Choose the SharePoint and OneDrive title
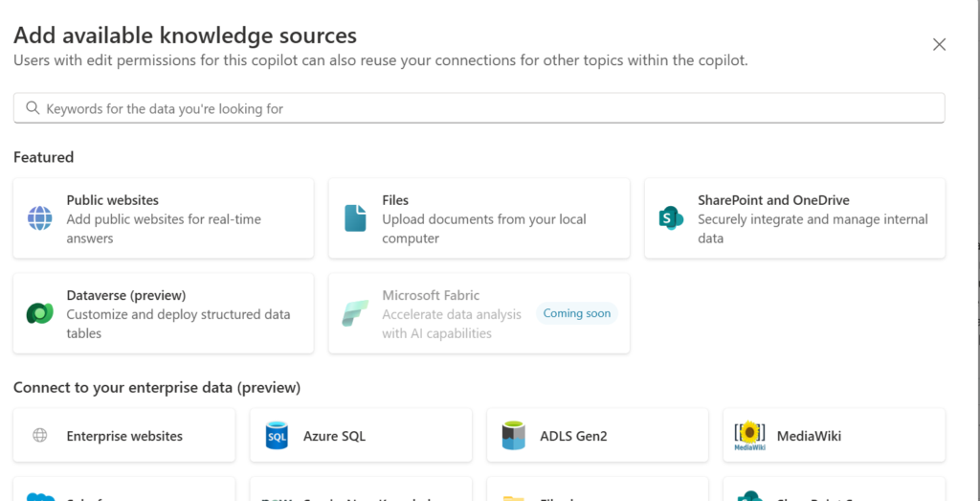This screenshot has height=501, width=980. tap(773, 200)
